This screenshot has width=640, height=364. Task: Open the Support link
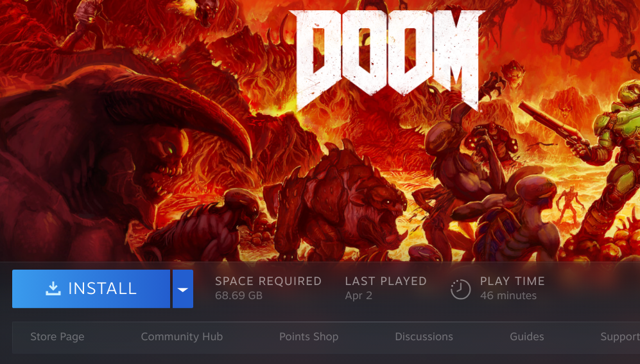point(620,336)
